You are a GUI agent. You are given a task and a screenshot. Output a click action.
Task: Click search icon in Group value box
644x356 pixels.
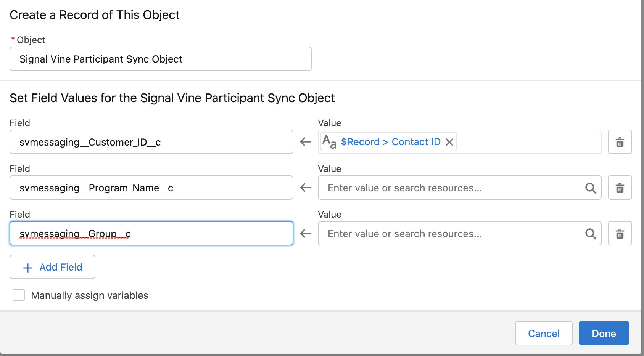click(x=591, y=234)
